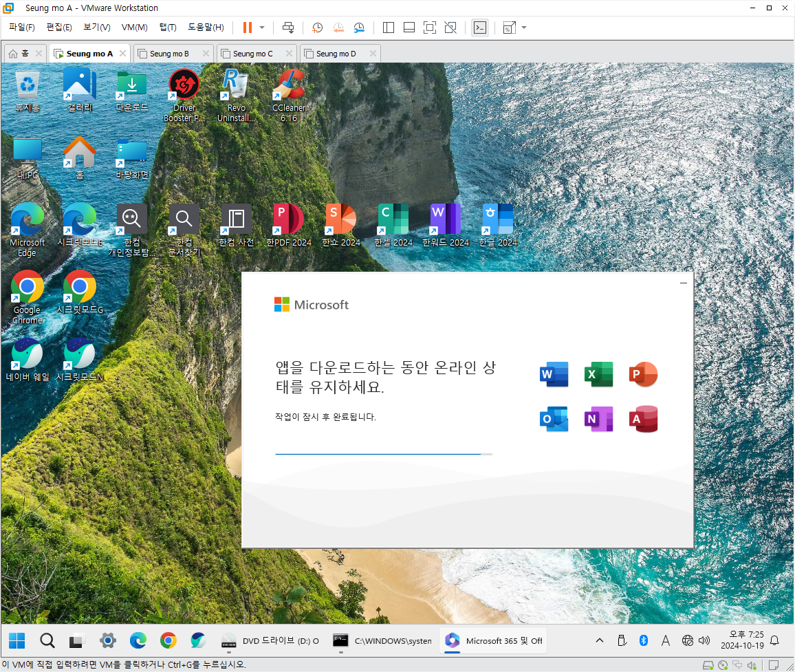Open the 파일(F) menu

point(22,28)
